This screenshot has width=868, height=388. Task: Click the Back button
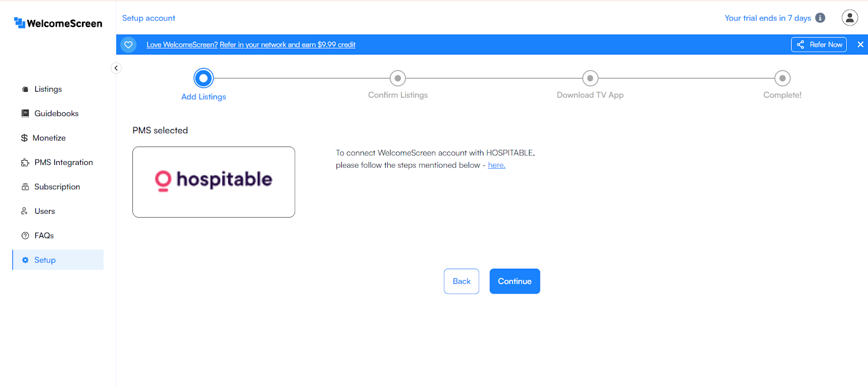pos(461,281)
